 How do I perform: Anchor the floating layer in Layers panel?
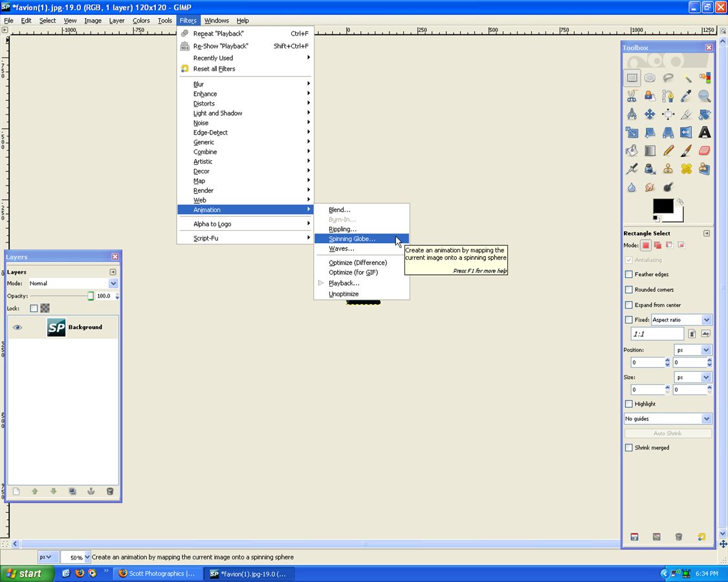coord(91,491)
